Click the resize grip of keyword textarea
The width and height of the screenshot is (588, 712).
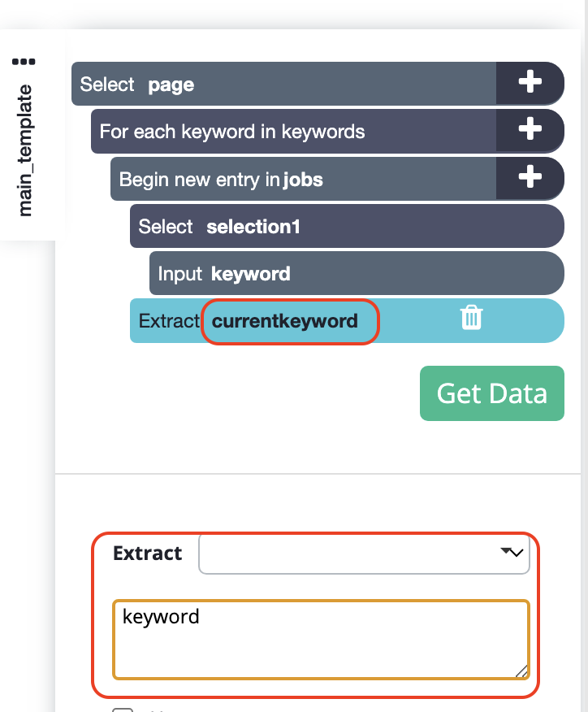pos(521,671)
